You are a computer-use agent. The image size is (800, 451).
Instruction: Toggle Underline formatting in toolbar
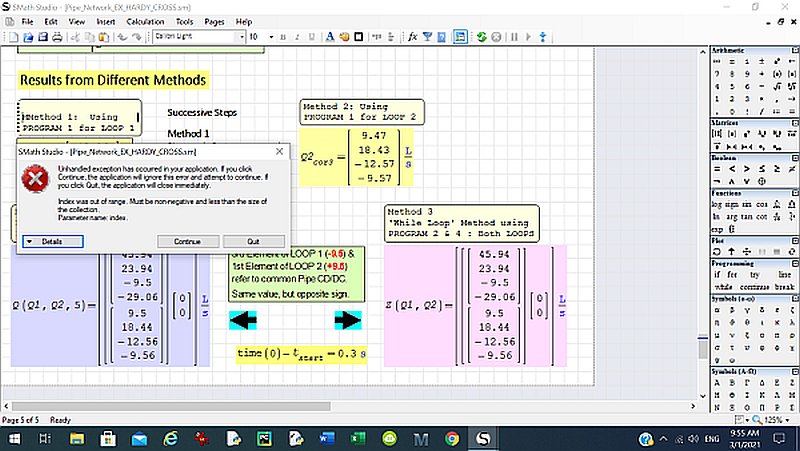311,37
